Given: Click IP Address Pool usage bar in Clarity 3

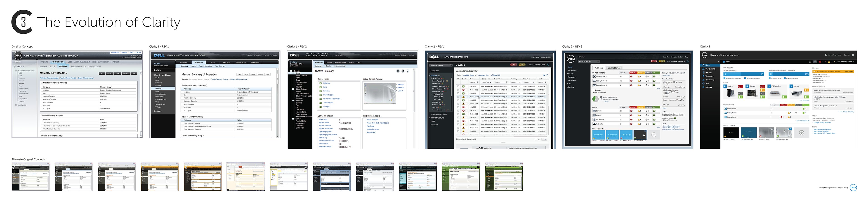Looking at the screenshot, I should coord(789,74).
